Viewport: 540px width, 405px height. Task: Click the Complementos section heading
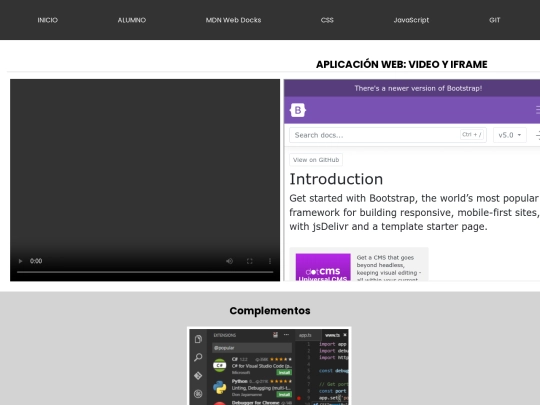270,311
